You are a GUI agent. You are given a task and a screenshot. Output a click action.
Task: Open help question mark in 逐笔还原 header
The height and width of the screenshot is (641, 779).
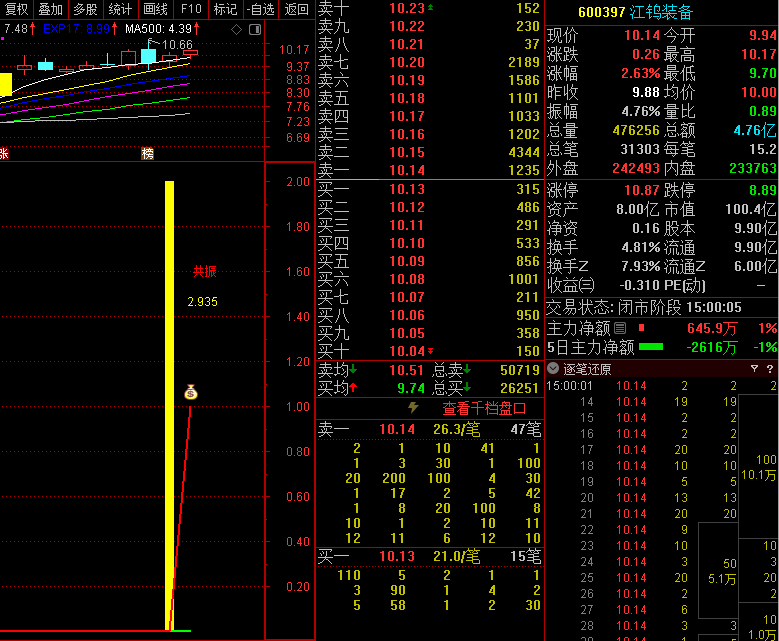click(x=770, y=368)
